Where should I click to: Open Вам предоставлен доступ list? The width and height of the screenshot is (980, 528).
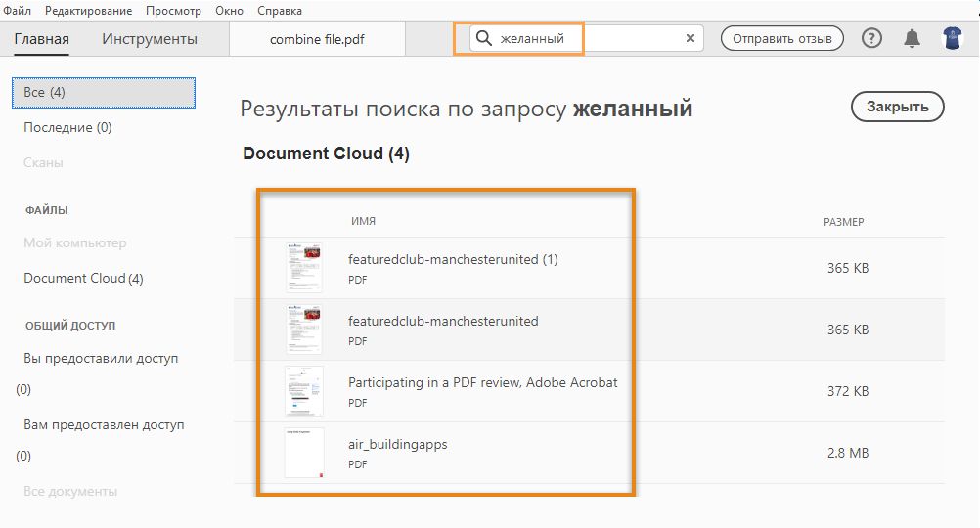coord(104,425)
